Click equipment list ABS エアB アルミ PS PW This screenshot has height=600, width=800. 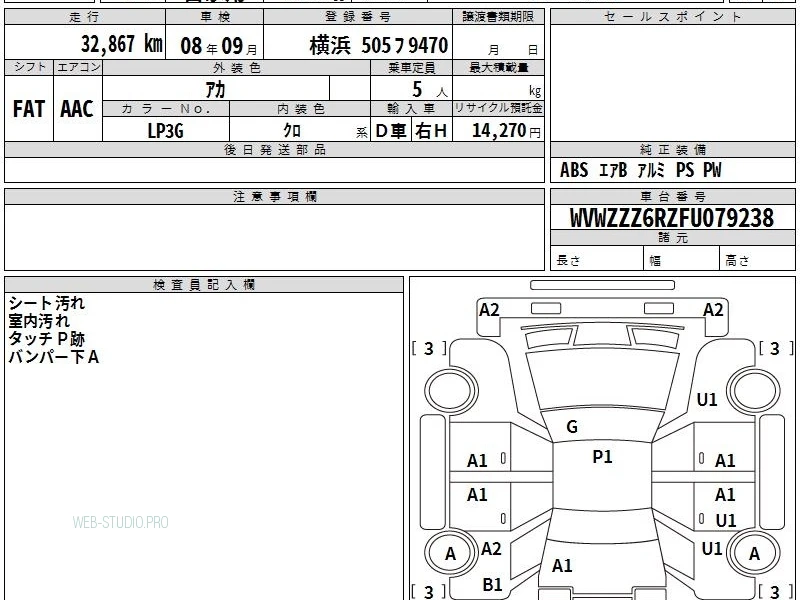[x=640, y=170]
